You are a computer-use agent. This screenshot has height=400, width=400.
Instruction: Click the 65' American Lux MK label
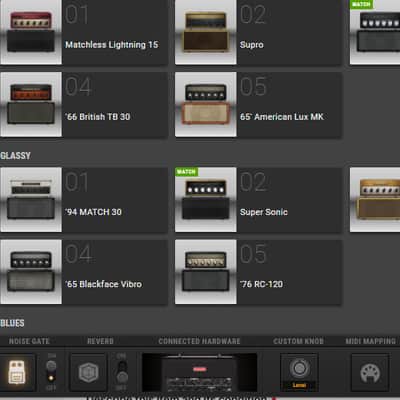[282, 117]
